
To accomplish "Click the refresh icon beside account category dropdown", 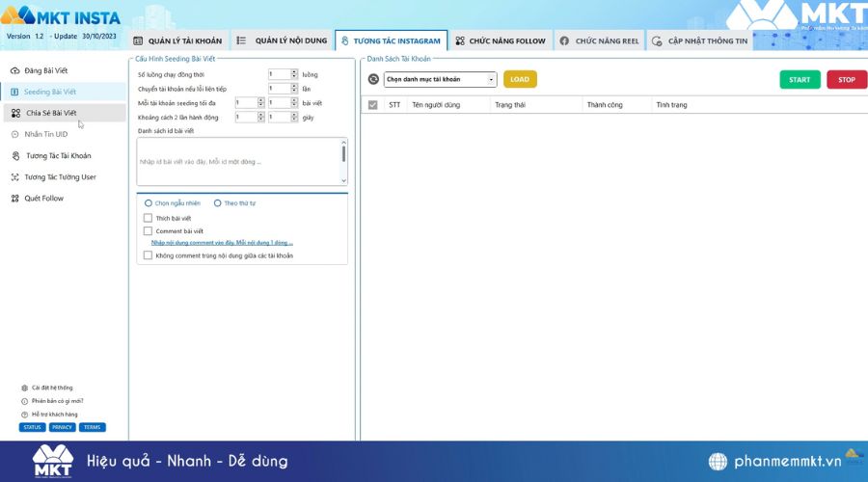I will point(373,79).
